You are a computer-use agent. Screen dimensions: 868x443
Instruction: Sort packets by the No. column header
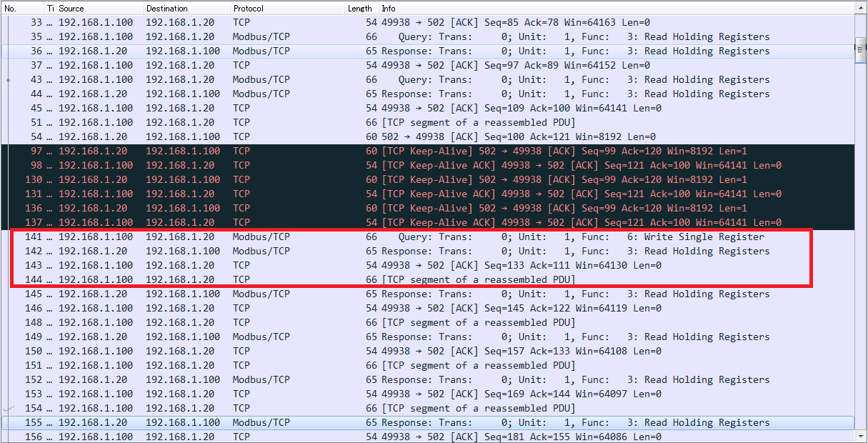point(22,9)
